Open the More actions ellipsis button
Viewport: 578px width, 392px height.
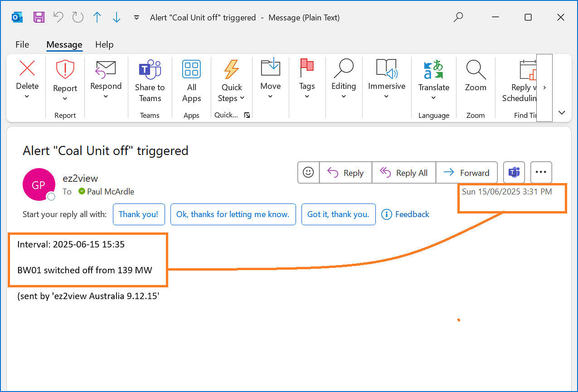click(541, 173)
